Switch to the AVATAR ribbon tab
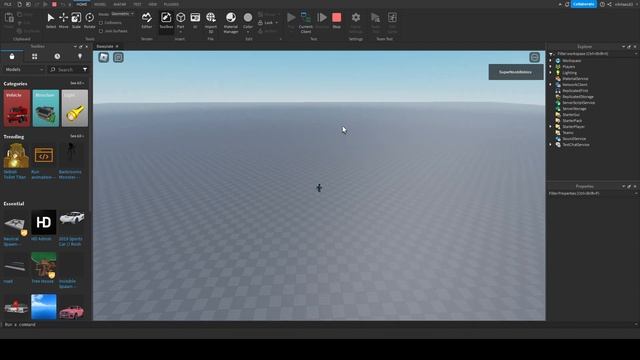Image resolution: width=640 pixels, height=360 pixels. click(x=120, y=4)
